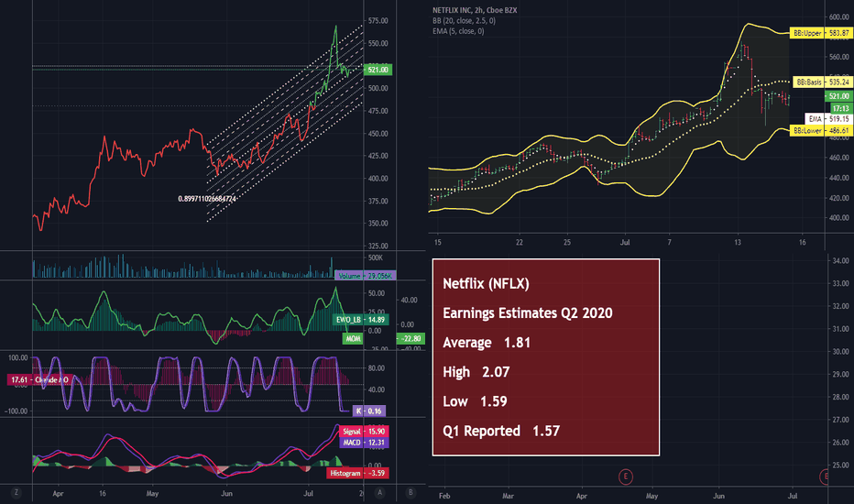This screenshot has height=504, width=854.
Task: Click the EMA 519.15 price label
Action: pyautogui.click(x=827, y=119)
